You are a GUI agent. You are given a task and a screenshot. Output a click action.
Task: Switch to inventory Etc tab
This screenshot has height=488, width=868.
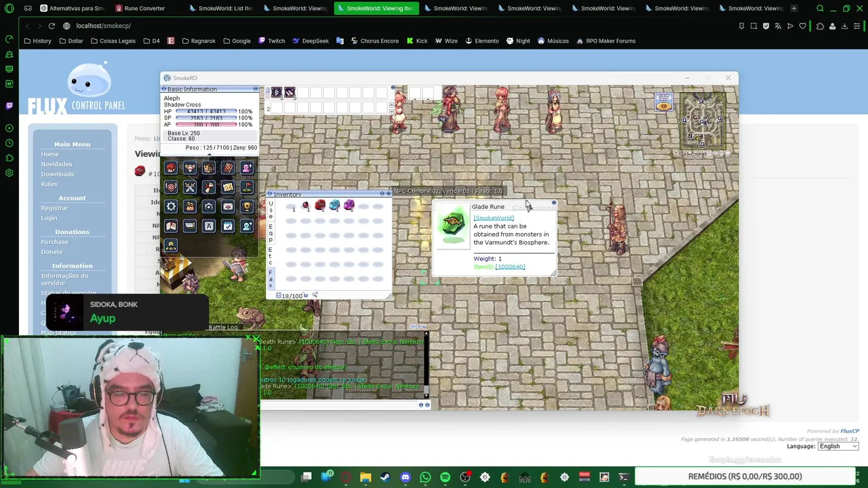[x=271, y=256]
